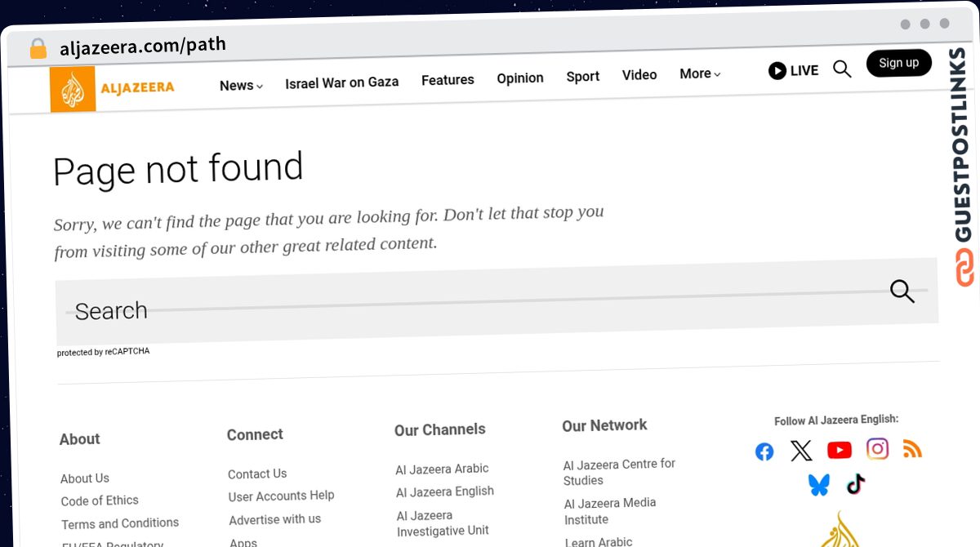980x547 pixels.
Task: Open Al Jazeera's TikTok icon
Action: [x=855, y=483]
